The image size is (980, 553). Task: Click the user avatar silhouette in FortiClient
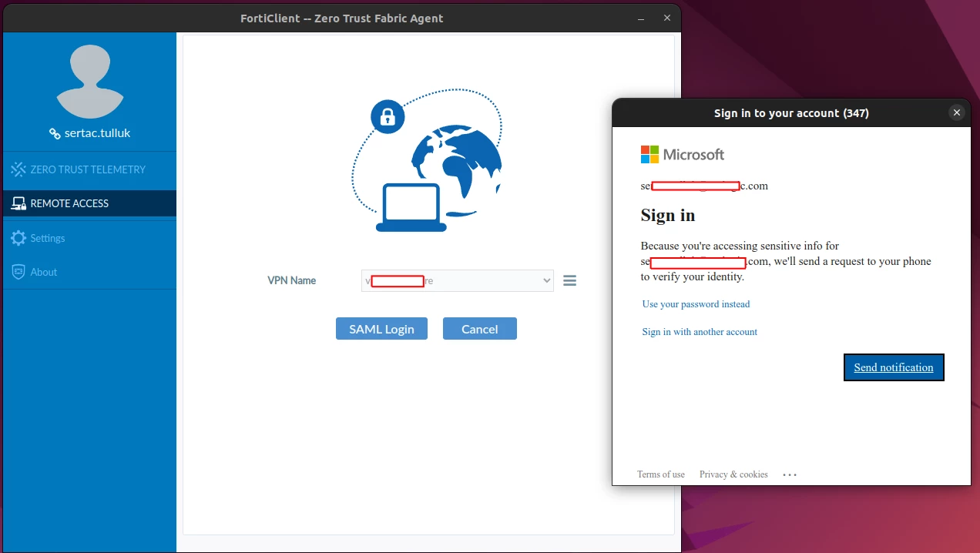(x=89, y=81)
